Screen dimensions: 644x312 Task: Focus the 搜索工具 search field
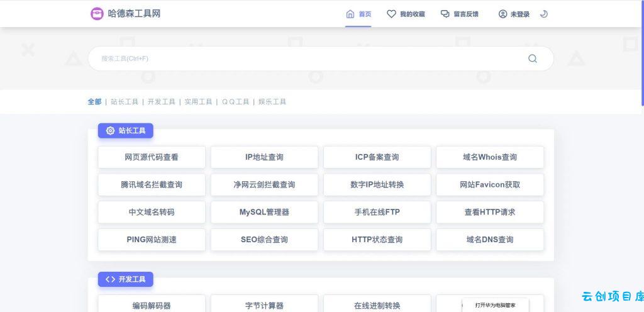[321, 58]
